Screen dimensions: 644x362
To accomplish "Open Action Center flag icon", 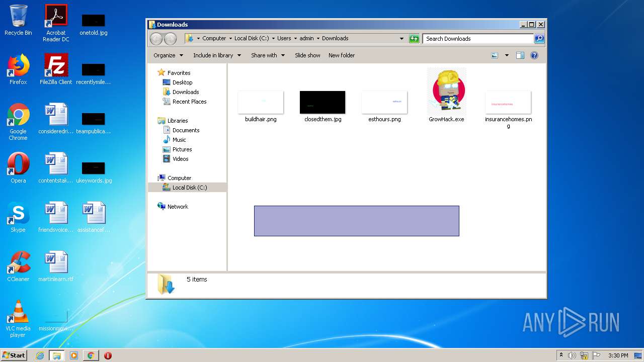I will (x=596, y=355).
